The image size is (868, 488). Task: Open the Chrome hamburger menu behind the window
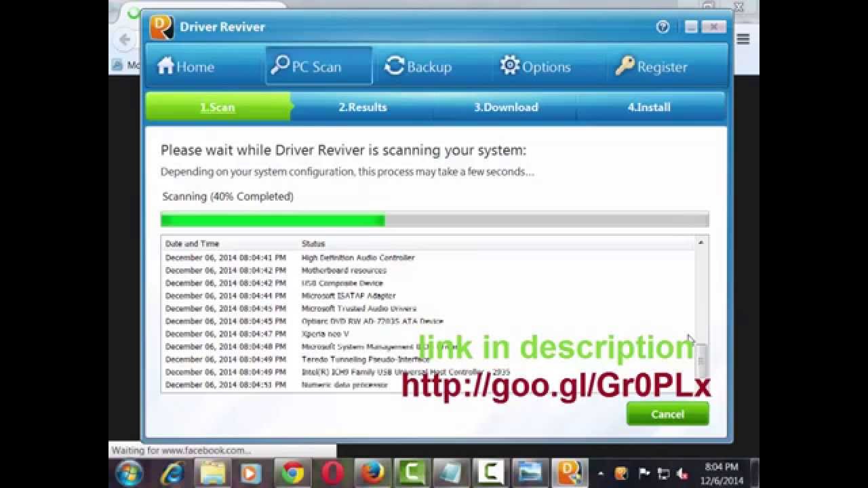click(x=743, y=39)
